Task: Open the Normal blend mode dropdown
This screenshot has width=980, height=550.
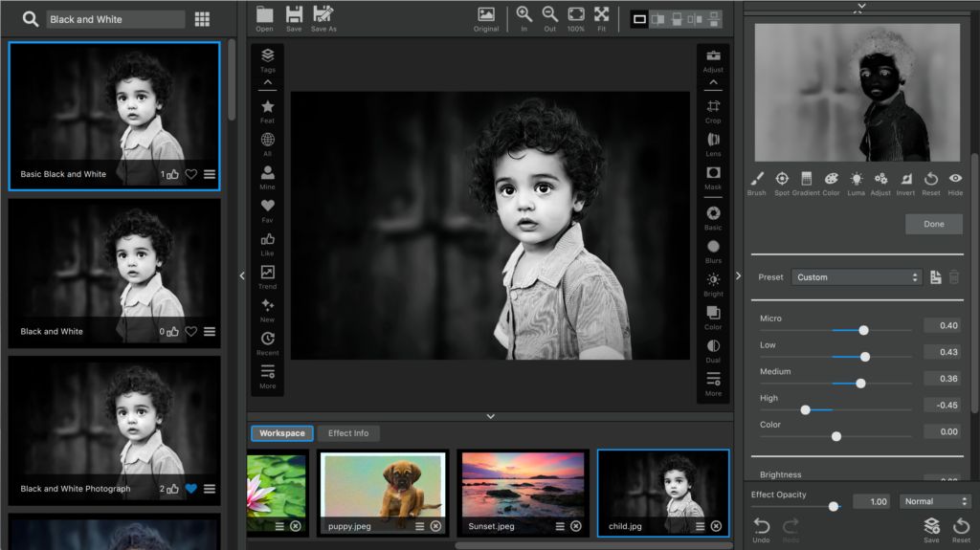Action: pos(934,501)
